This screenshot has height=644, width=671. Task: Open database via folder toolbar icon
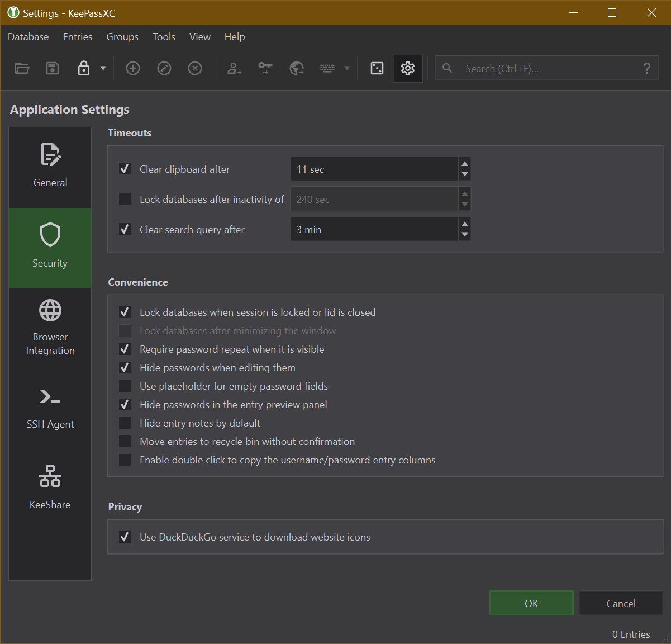point(22,68)
